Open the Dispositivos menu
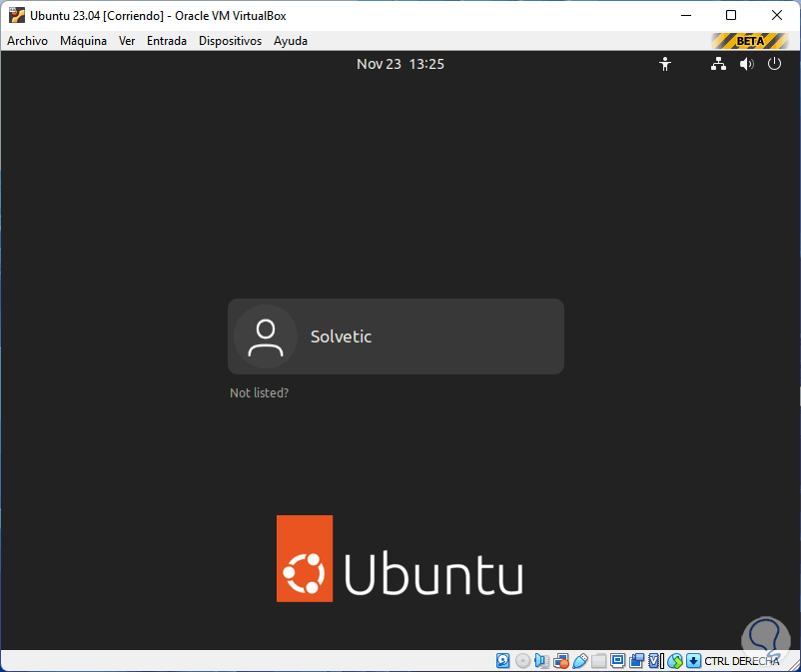This screenshot has width=801, height=672. tap(230, 41)
